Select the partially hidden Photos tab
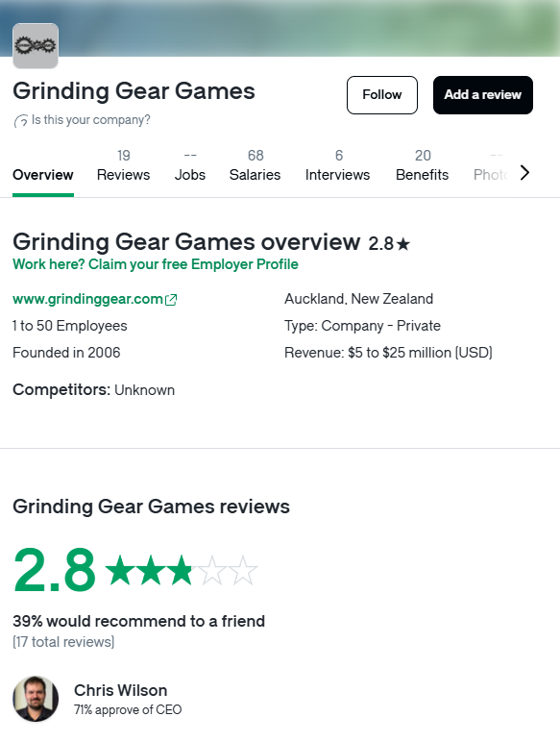The image size is (560, 742). 491,165
